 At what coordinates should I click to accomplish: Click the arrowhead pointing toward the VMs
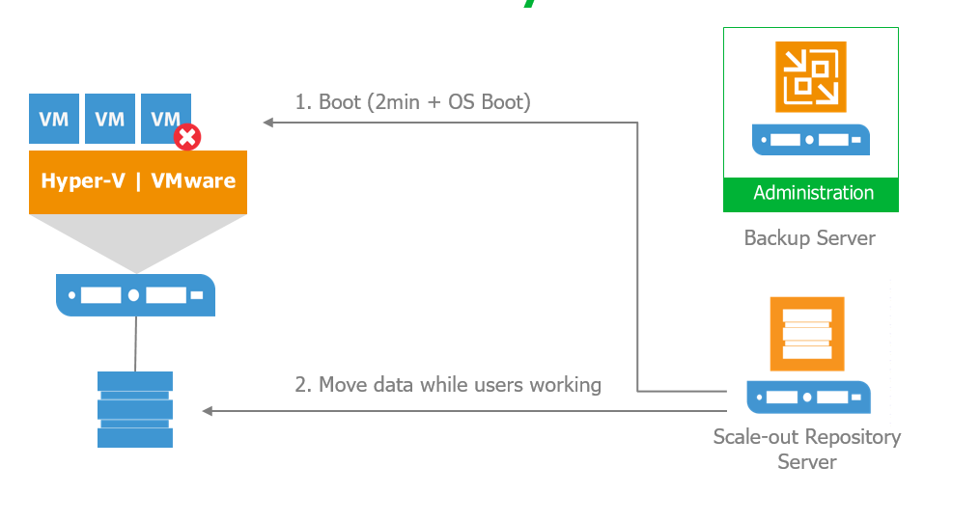(268, 123)
